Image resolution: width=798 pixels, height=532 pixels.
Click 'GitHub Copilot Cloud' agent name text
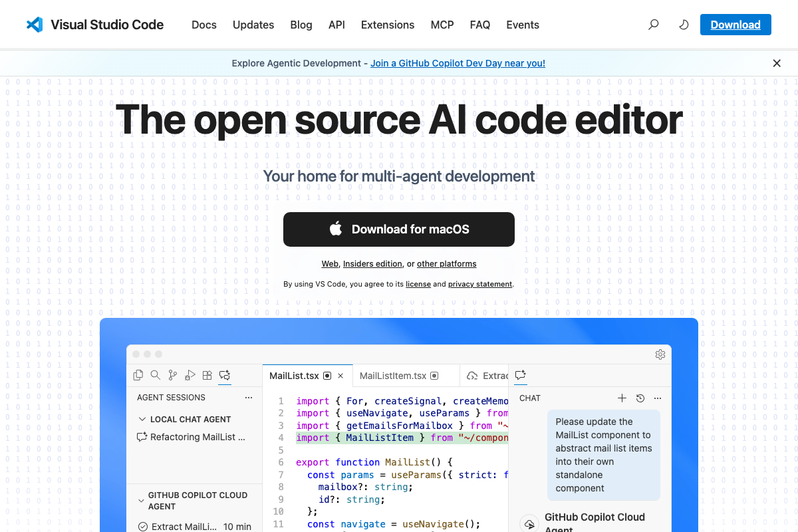click(x=595, y=517)
